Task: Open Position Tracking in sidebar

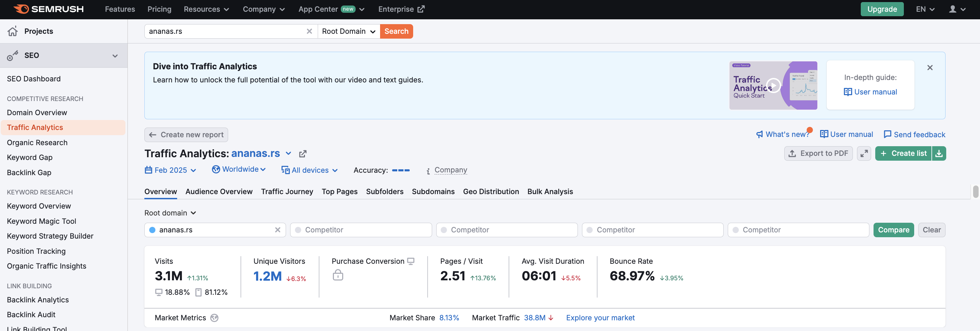Action: tap(36, 251)
